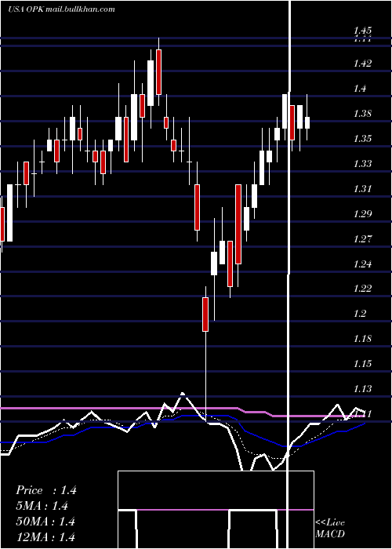392x549 pixels.
Task: Click the '<<Live MACD' label
Action: tap(330, 528)
